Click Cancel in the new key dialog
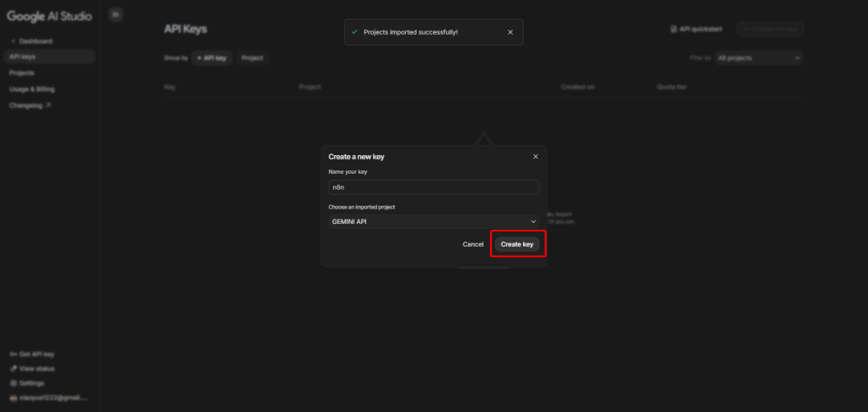The image size is (868, 412). pos(473,244)
